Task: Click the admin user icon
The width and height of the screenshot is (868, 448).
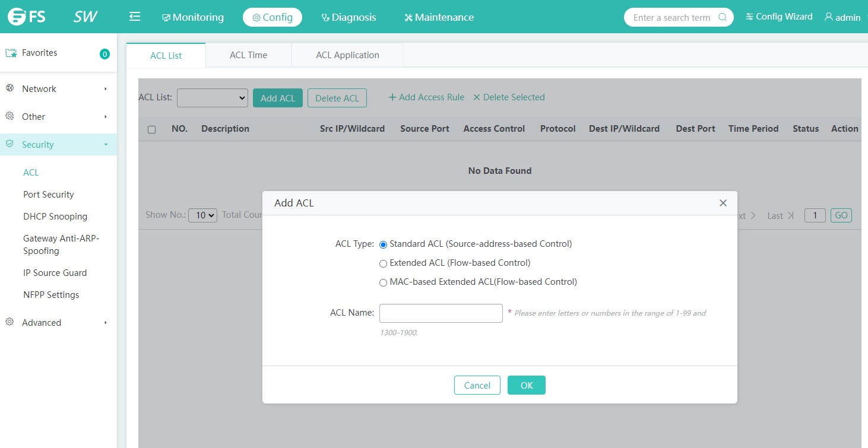Action: tap(829, 17)
